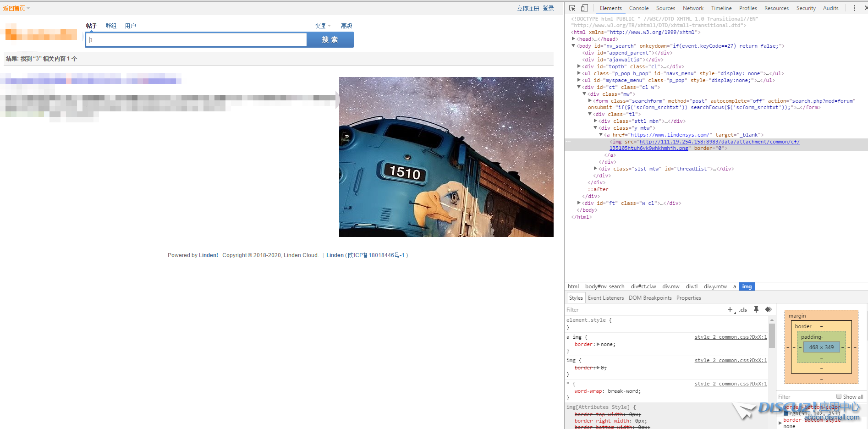Select div.y.mtw in breadcrumb

pyautogui.click(x=715, y=286)
